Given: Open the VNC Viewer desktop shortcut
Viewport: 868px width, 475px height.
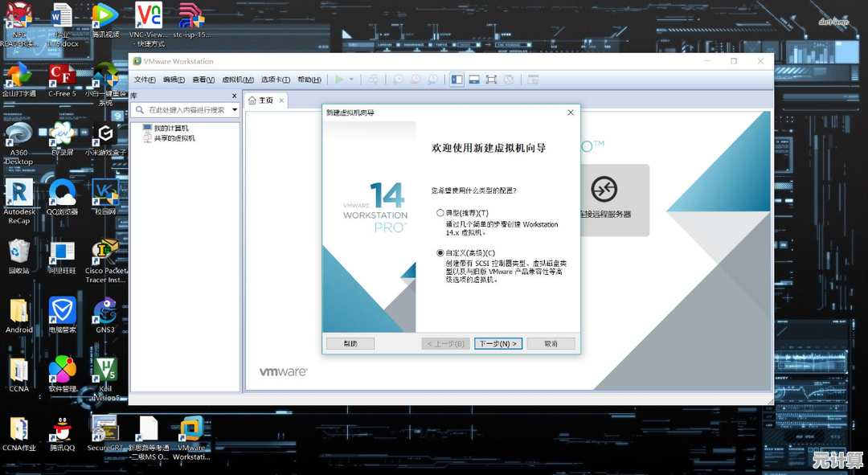Looking at the screenshot, I should (x=149, y=24).
